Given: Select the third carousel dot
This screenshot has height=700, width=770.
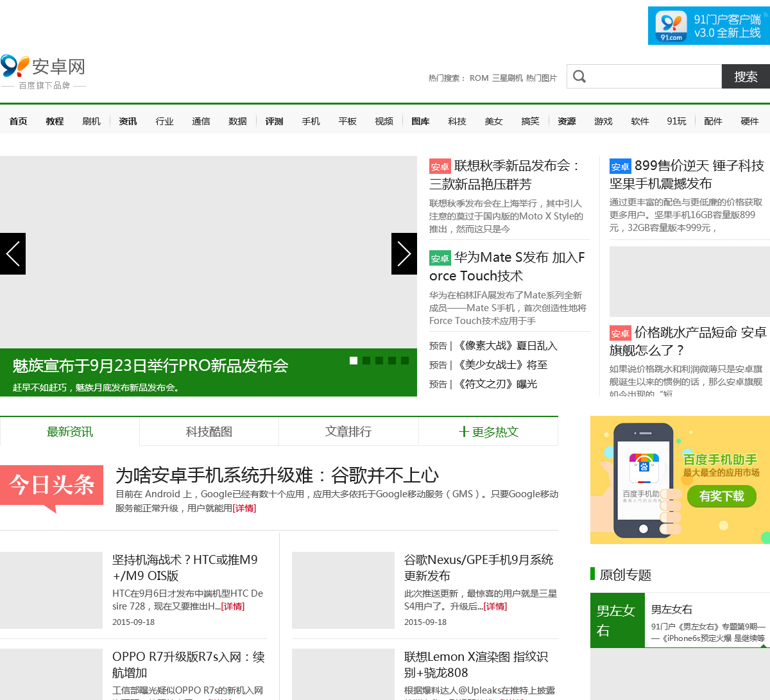Looking at the screenshot, I should coord(379,361).
